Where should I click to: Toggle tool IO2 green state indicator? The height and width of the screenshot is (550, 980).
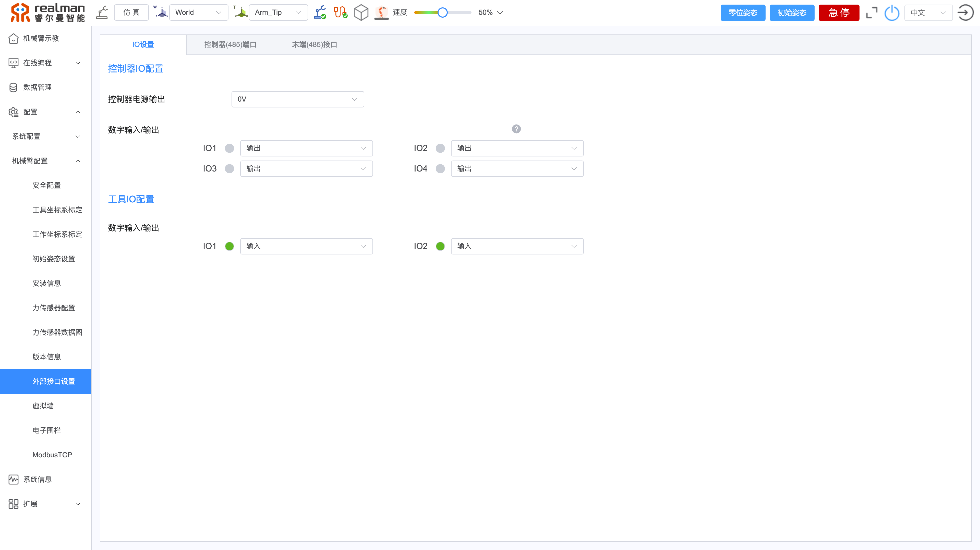(x=440, y=246)
